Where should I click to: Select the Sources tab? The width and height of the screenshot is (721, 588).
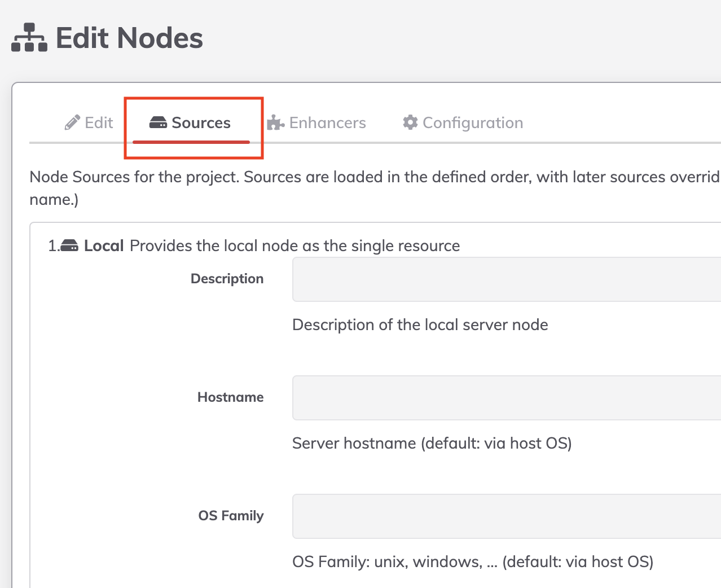pos(190,122)
